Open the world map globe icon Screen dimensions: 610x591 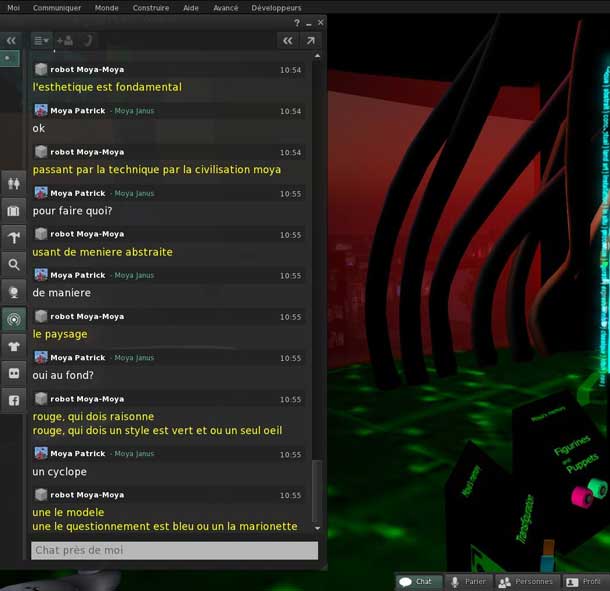coord(14,292)
